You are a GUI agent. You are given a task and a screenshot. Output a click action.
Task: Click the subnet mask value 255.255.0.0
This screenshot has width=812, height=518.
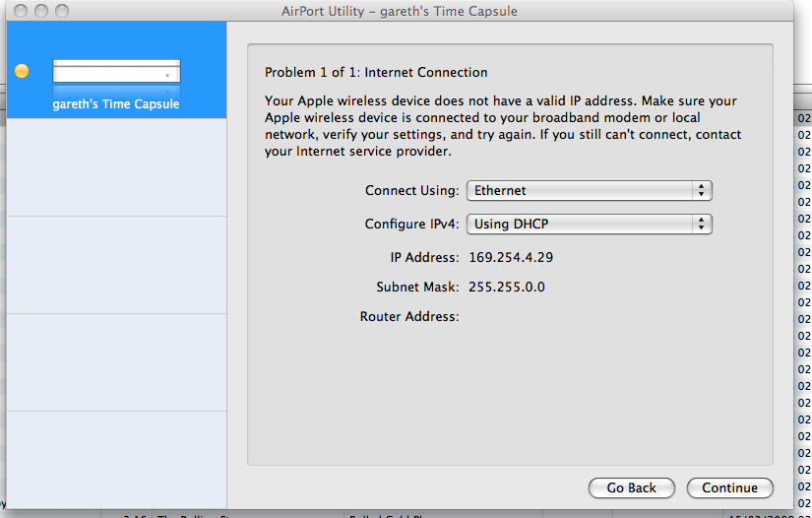coord(507,287)
